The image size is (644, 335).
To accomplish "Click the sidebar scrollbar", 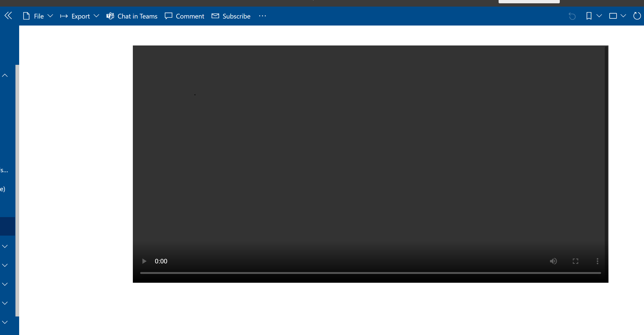I will [17, 191].
